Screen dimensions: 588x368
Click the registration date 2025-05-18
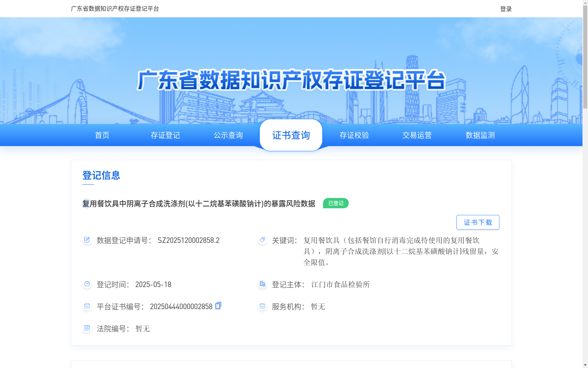(153, 284)
